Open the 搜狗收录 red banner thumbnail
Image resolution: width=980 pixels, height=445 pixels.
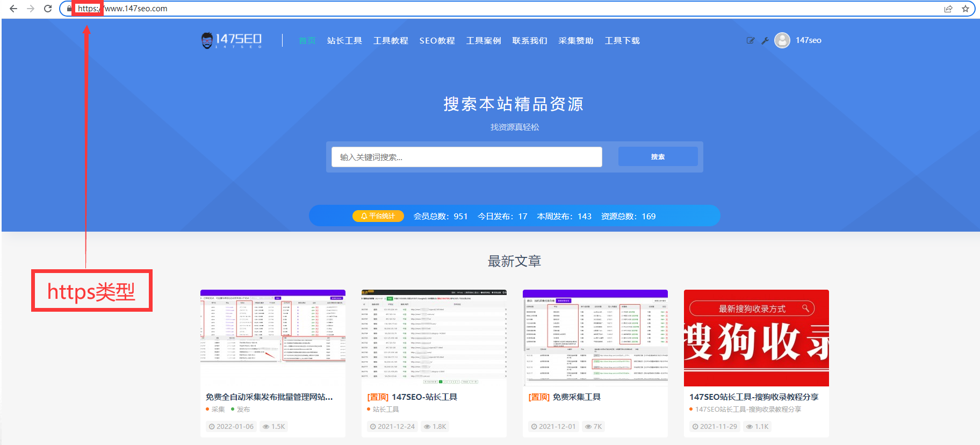(756, 338)
